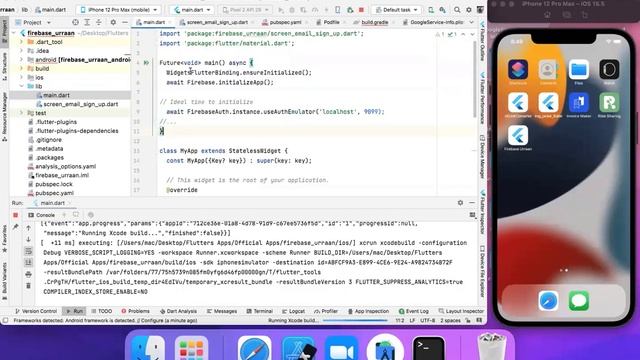640x360 pixels.
Task: Open Messages in the iPhone simulator dock
Action: click(579, 301)
